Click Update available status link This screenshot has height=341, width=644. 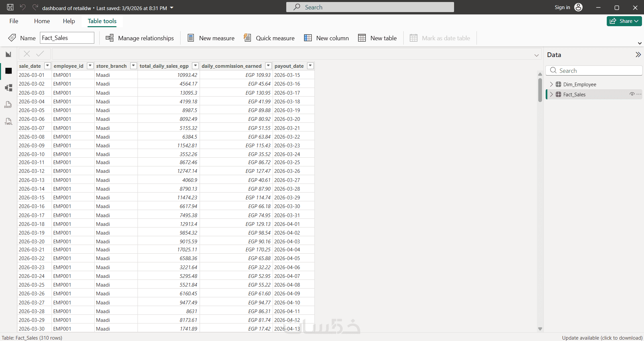tap(602, 338)
